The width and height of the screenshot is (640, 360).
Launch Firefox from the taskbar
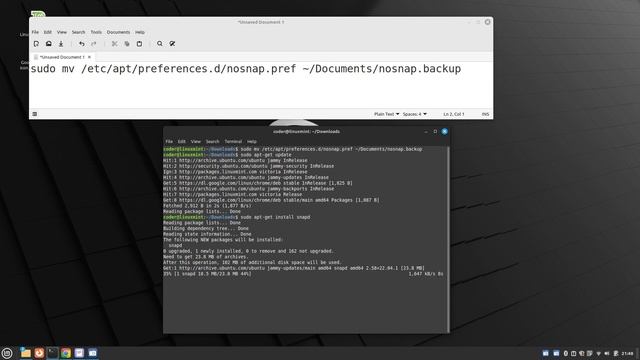coord(39,353)
